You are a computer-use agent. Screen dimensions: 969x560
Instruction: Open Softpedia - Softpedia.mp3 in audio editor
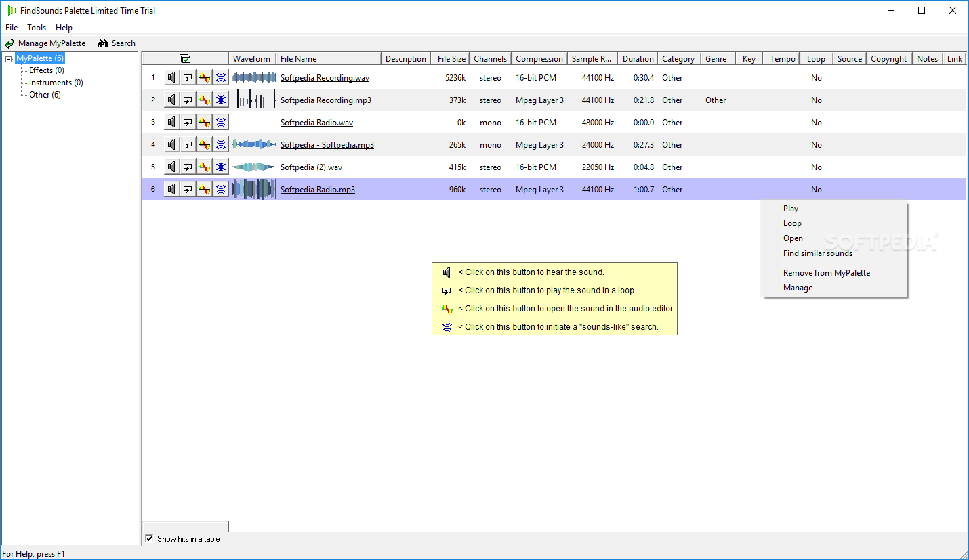[204, 145]
